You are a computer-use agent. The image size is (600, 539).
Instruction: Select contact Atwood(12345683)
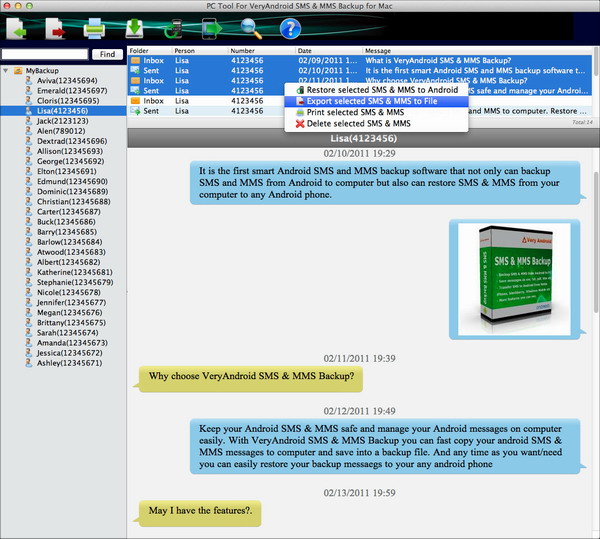[x=71, y=252]
